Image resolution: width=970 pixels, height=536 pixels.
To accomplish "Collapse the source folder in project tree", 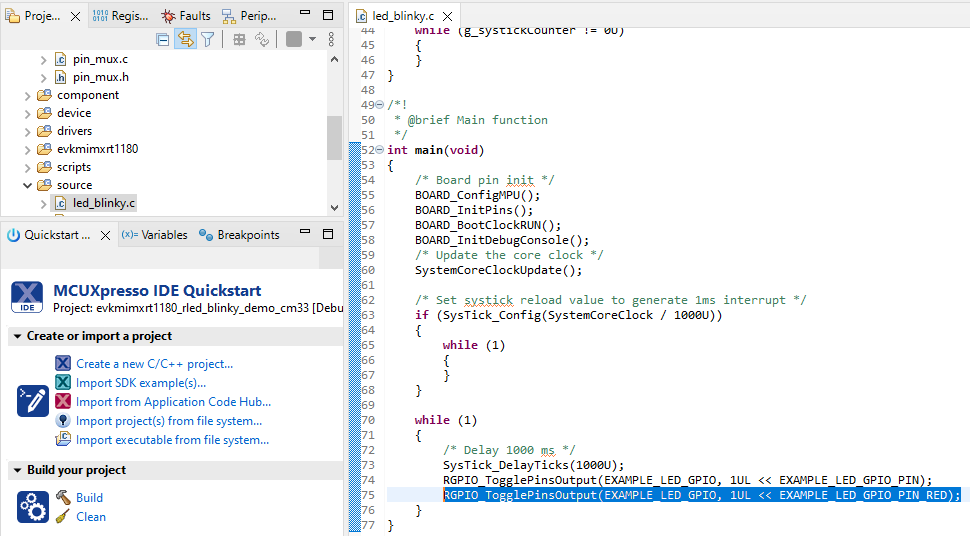I will coord(28,185).
